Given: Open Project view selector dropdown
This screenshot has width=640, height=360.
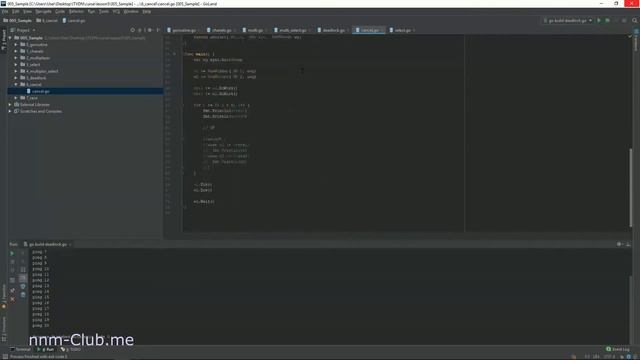Looking at the screenshot, I should 23,30.
